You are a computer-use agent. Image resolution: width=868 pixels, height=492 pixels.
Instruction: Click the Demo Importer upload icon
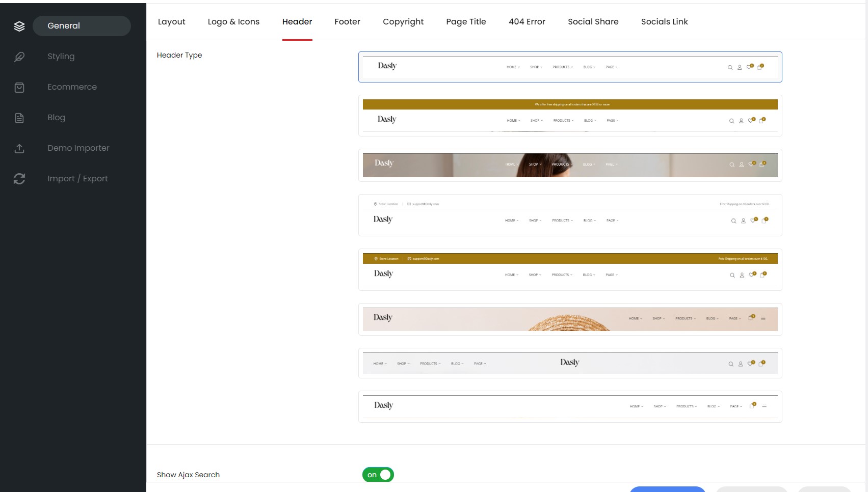(x=19, y=148)
